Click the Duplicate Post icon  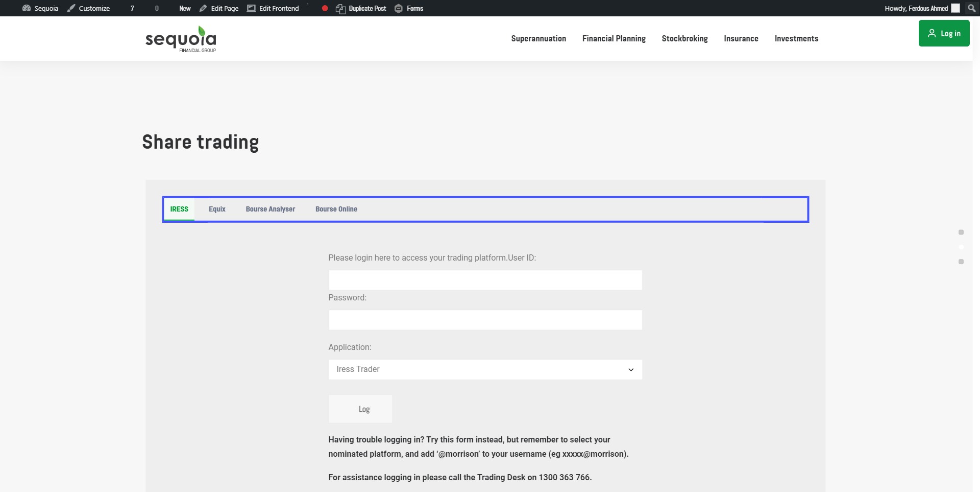[340, 9]
